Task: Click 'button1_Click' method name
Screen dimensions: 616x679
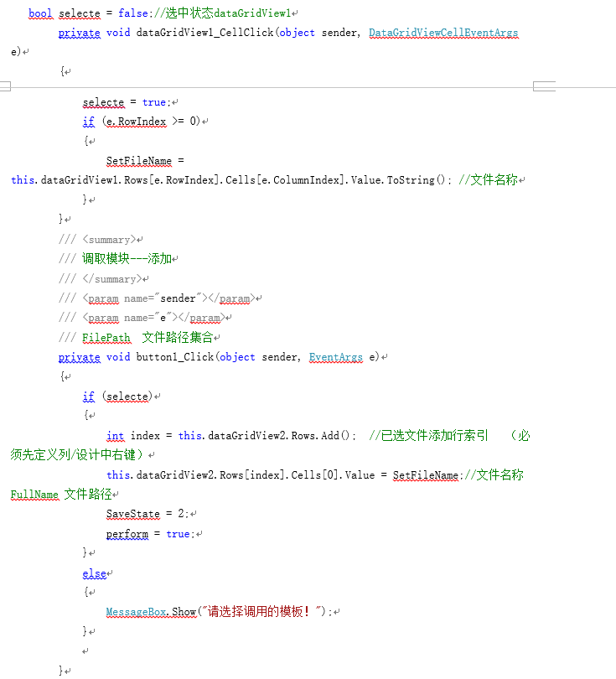Action: pyautogui.click(x=175, y=357)
